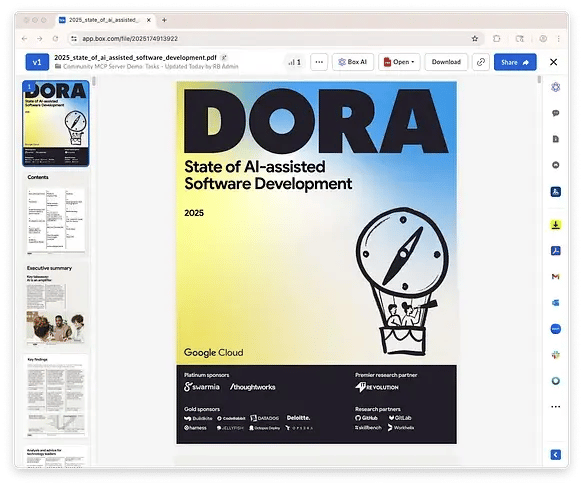This screenshot has width=583, height=486.
Task: Click the Slack integration icon
Action: click(x=555, y=355)
